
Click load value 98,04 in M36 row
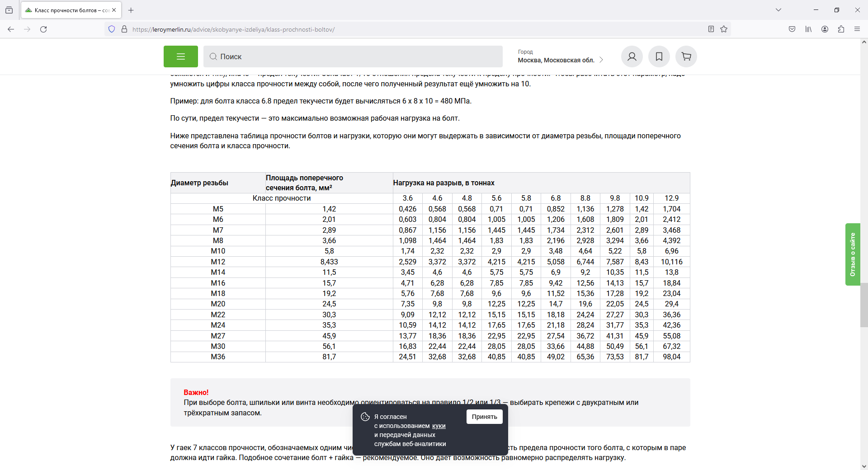coord(671,357)
